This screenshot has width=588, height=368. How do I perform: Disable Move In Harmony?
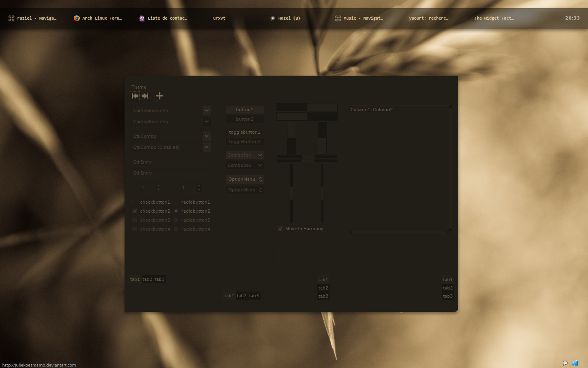[x=280, y=229]
